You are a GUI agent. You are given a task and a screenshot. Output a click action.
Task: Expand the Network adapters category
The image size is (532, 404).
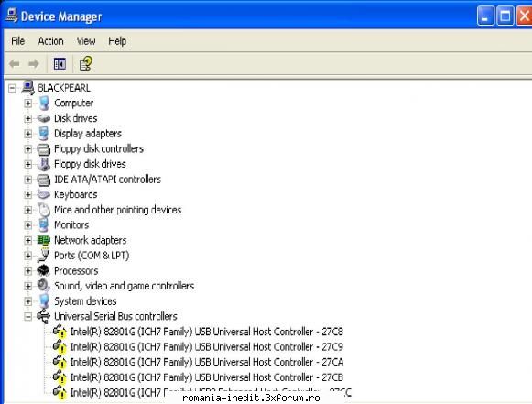(27, 240)
